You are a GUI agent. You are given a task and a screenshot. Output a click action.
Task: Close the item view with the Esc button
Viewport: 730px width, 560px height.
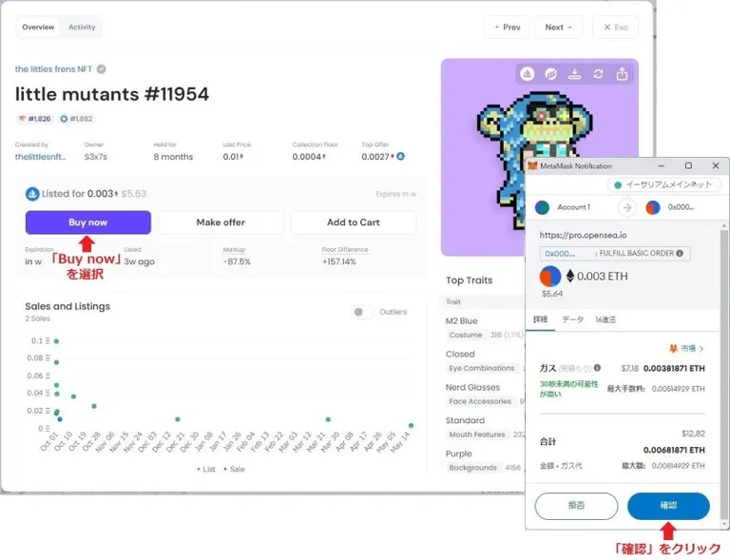[x=616, y=28]
